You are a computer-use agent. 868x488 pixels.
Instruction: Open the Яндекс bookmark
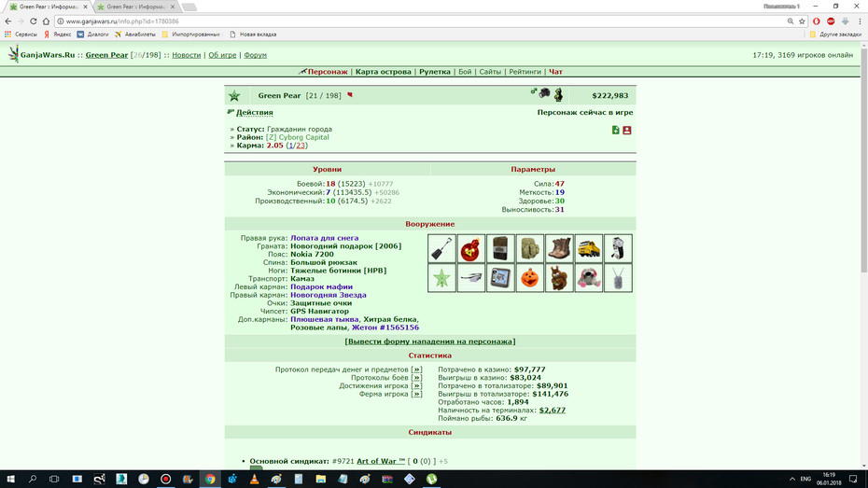coord(58,35)
